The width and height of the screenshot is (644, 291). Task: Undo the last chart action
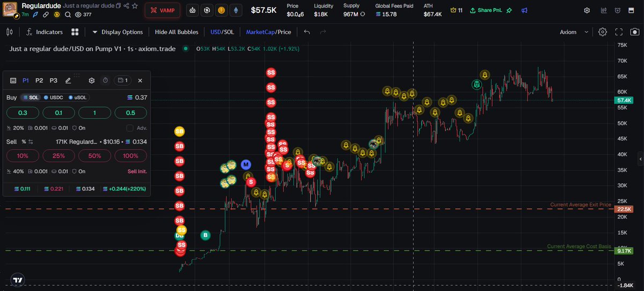(307, 32)
